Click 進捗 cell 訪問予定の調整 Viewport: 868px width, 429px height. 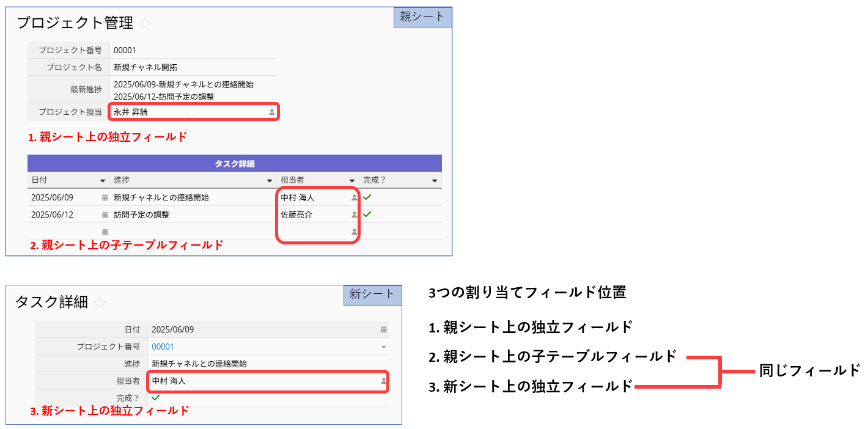(x=141, y=215)
